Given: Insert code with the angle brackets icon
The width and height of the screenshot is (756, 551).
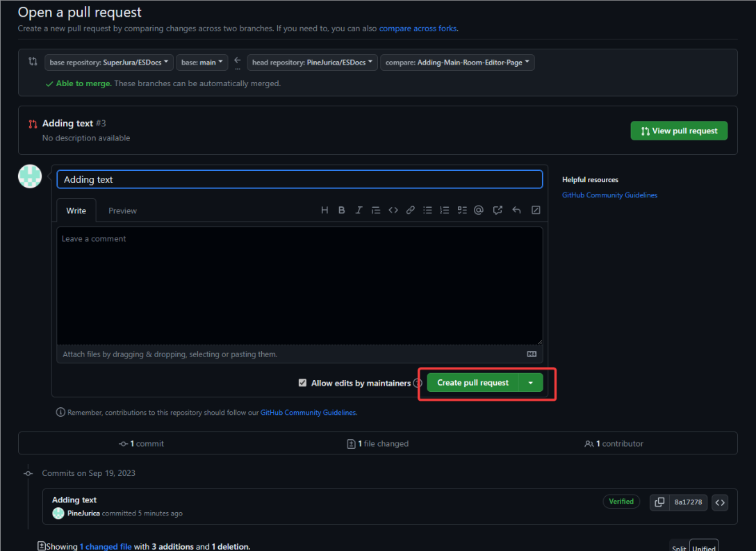Looking at the screenshot, I should 393,211.
